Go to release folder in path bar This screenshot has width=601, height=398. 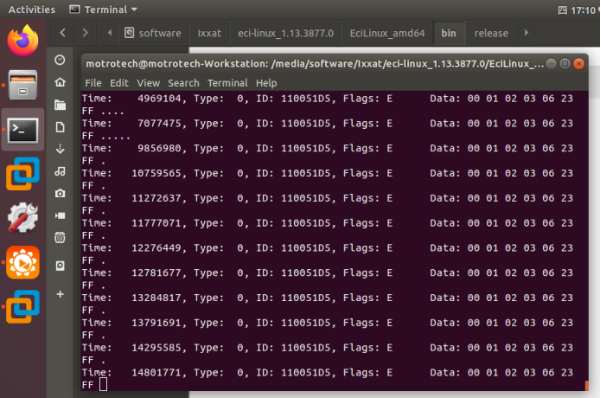[x=491, y=33]
